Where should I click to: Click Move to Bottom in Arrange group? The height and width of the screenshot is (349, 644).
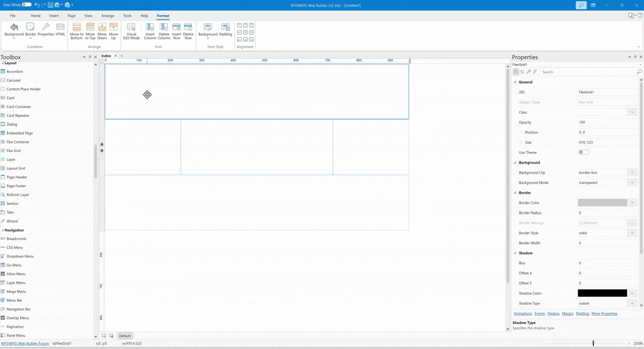point(76,31)
